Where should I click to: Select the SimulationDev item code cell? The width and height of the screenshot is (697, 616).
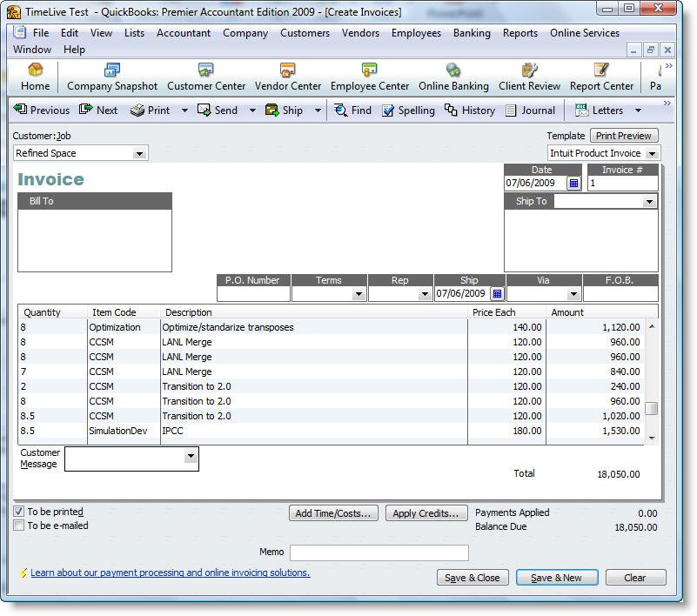[x=124, y=431]
